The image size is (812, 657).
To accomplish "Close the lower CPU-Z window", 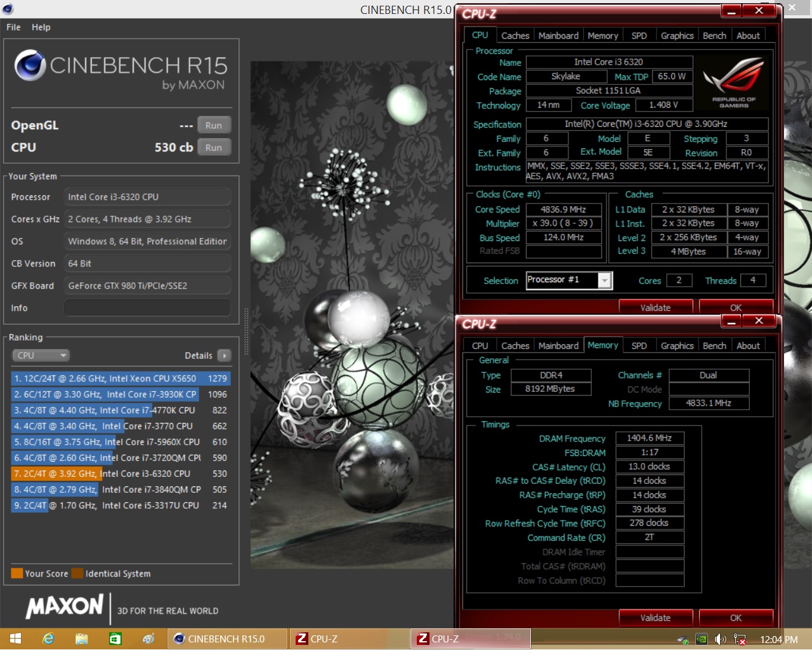I will [x=759, y=322].
